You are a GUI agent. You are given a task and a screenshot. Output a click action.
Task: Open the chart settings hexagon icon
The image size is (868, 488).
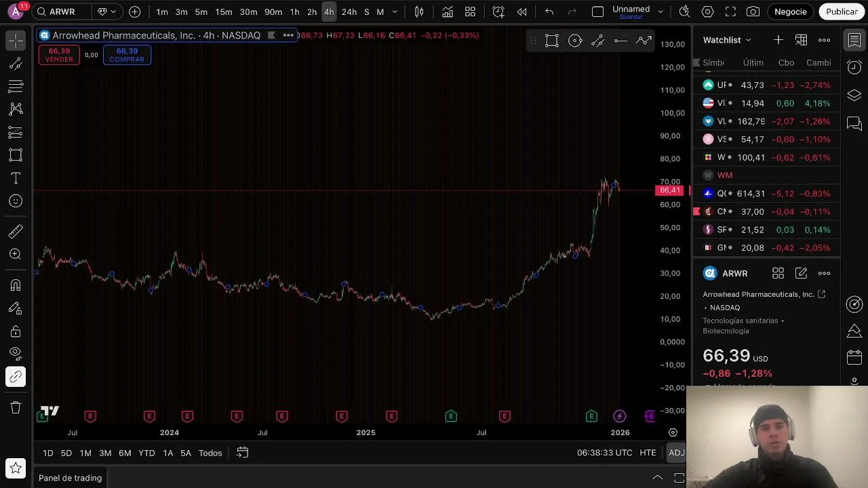(707, 12)
